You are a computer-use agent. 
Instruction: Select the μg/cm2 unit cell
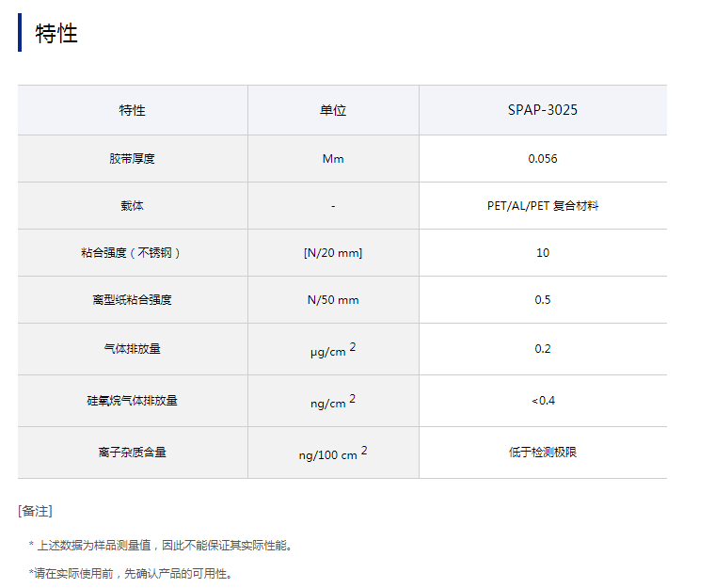(333, 350)
